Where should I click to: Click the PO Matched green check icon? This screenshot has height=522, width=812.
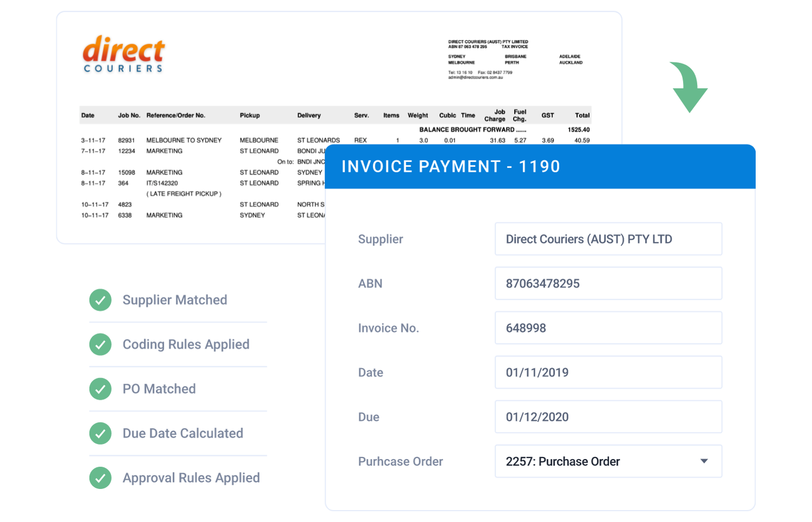(100, 389)
